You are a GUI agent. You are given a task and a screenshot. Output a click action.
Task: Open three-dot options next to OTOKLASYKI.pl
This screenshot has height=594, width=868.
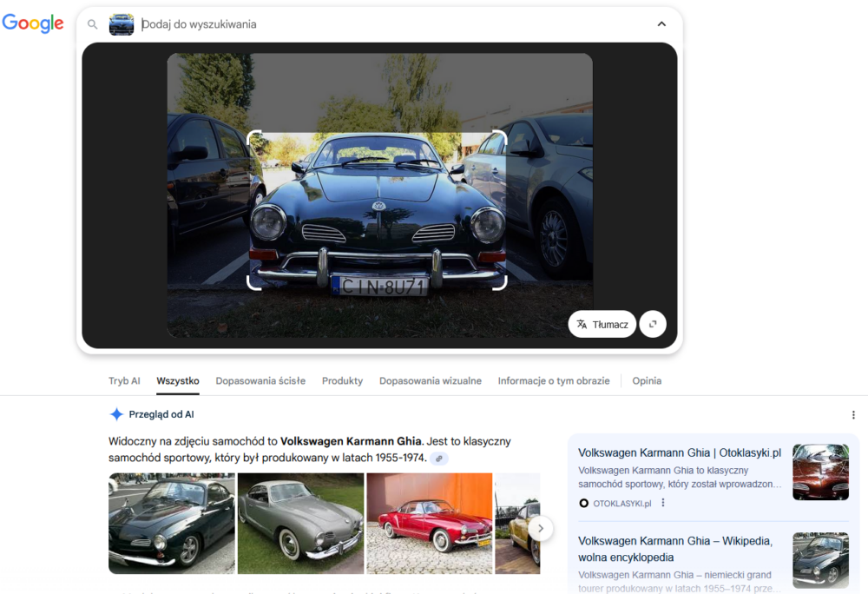[x=663, y=503]
